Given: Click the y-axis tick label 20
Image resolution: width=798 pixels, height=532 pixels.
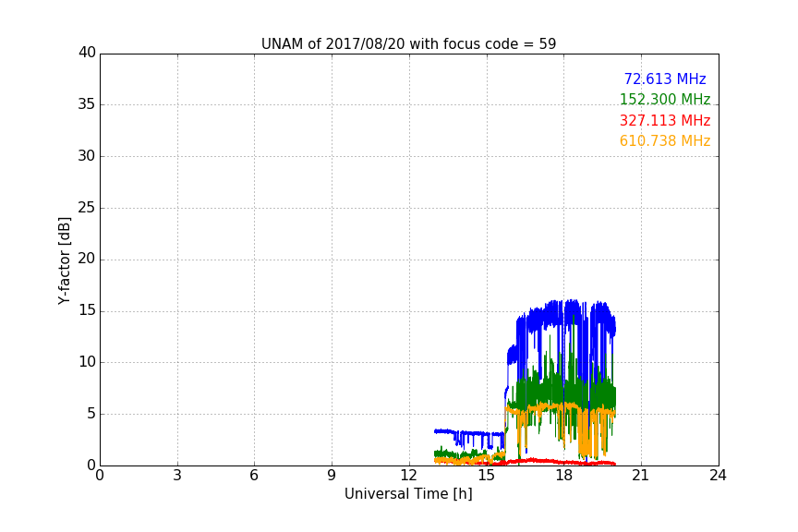Looking at the screenshot, I should point(87,259).
